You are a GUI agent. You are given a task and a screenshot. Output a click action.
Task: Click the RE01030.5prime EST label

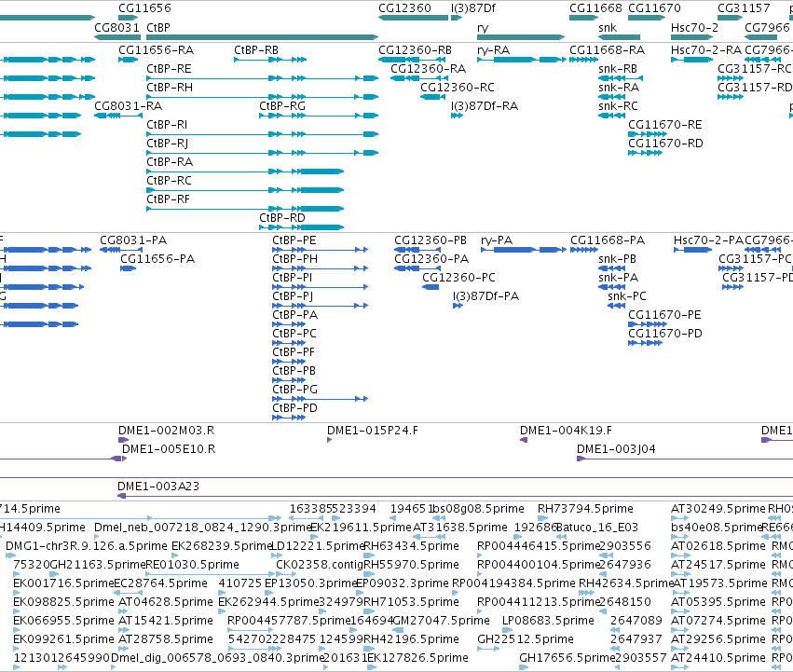(192, 565)
